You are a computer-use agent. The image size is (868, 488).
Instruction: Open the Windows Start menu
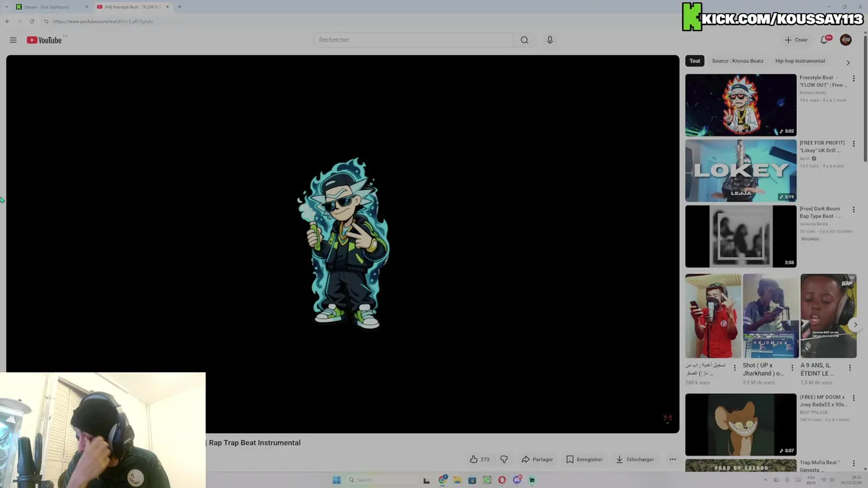[336, 480]
